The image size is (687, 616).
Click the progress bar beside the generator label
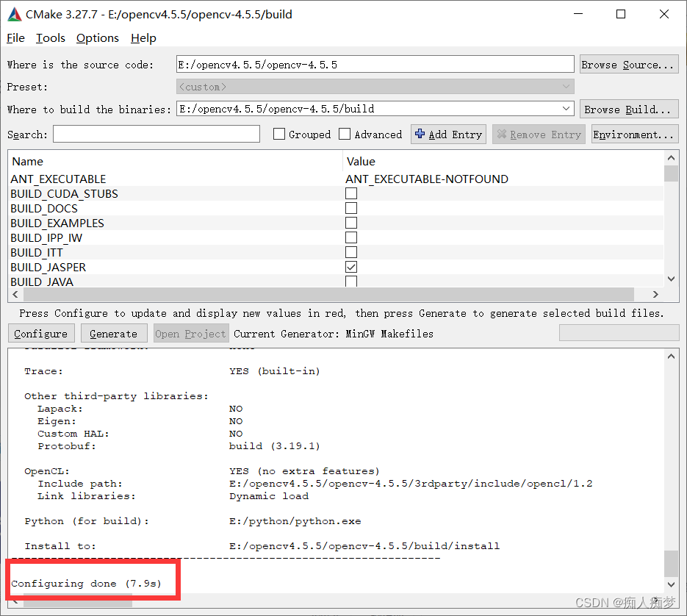[619, 333]
